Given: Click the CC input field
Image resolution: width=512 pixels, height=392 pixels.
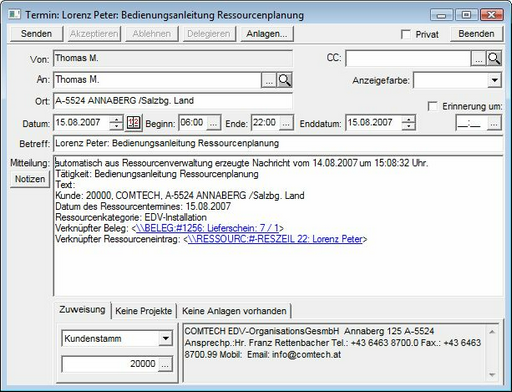Looking at the screenshot, I should point(408,59).
